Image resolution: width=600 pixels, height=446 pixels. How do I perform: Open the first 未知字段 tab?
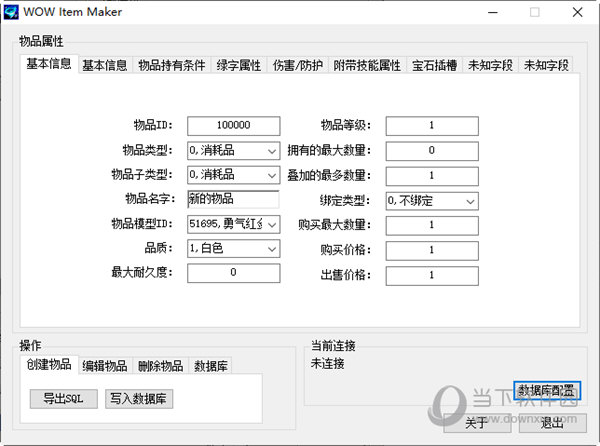click(491, 65)
